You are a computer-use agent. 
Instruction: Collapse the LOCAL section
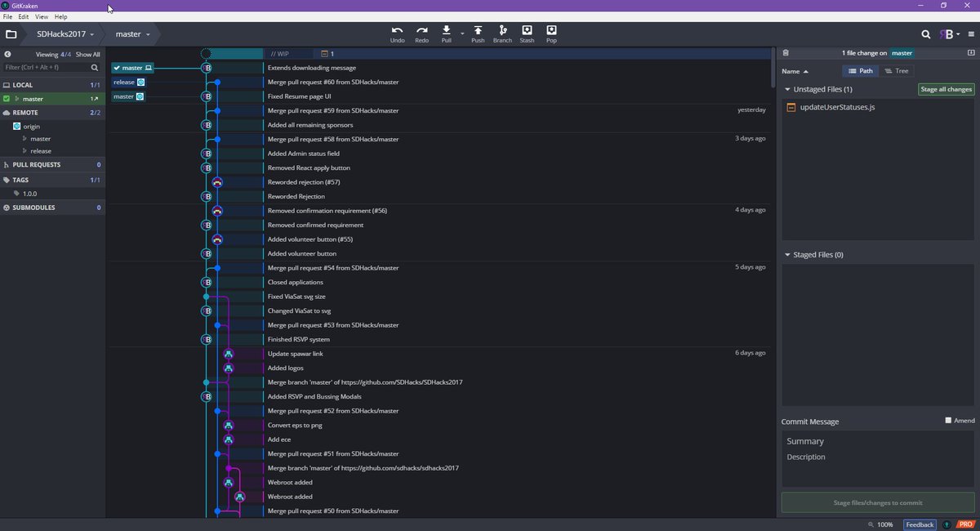[x=53, y=84]
